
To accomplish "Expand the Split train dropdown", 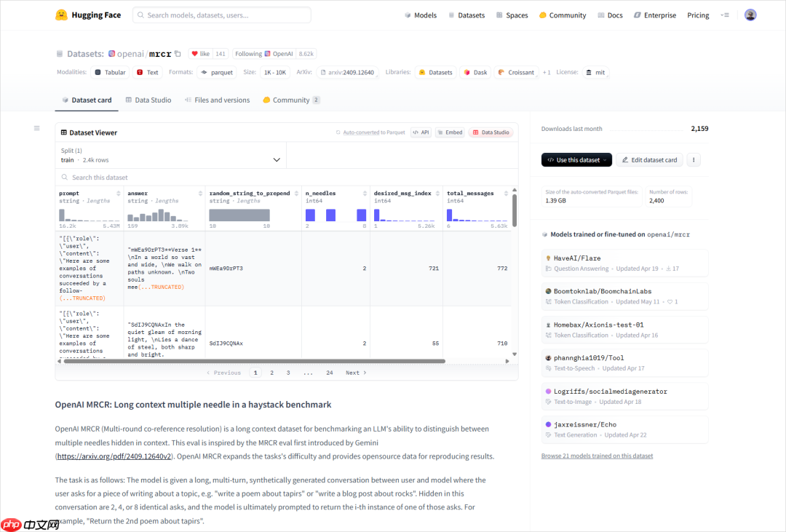I will pyautogui.click(x=170, y=156).
